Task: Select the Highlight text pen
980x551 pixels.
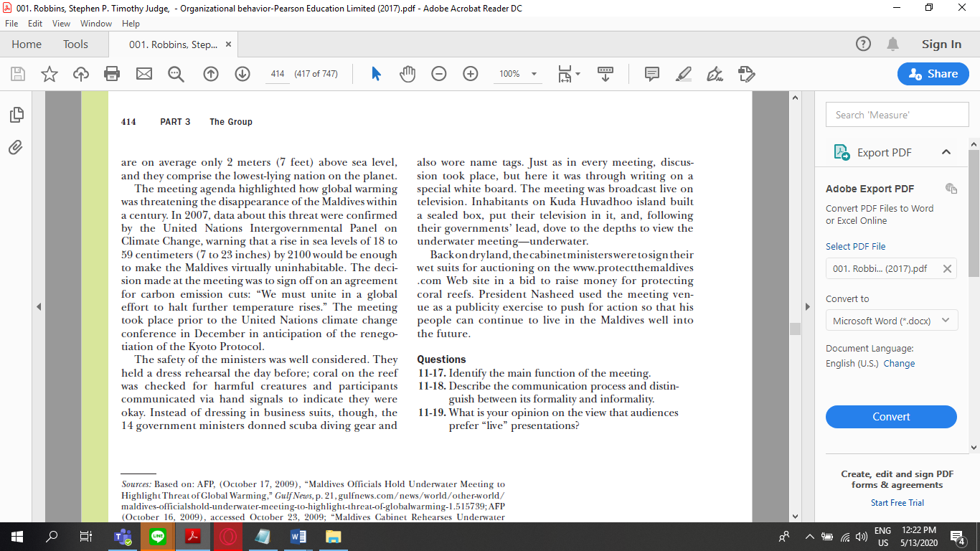Action: [x=684, y=74]
